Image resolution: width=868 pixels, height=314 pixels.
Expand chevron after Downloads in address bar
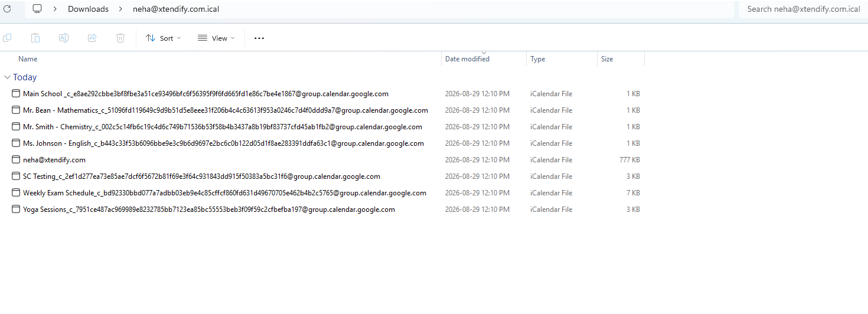pos(120,9)
